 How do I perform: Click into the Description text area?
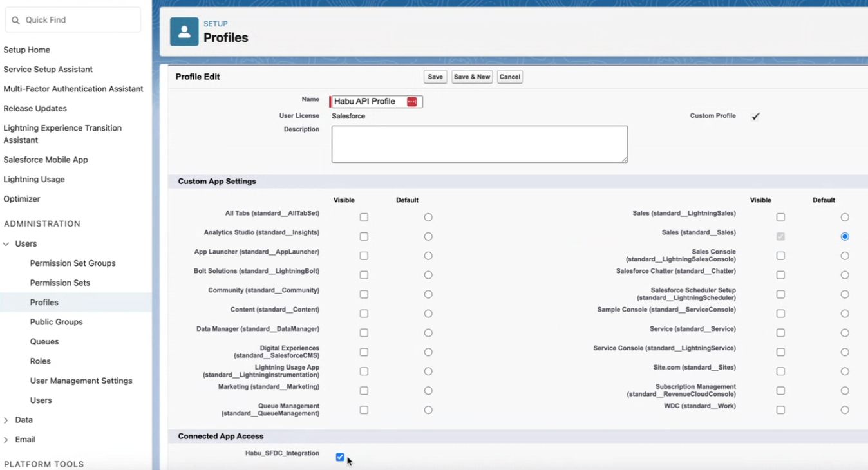click(479, 144)
